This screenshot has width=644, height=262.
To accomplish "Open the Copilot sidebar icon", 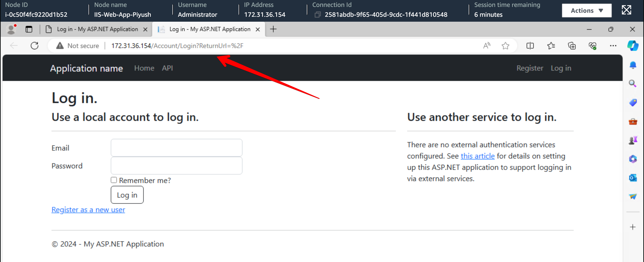I will pyautogui.click(x=633, y=46).
